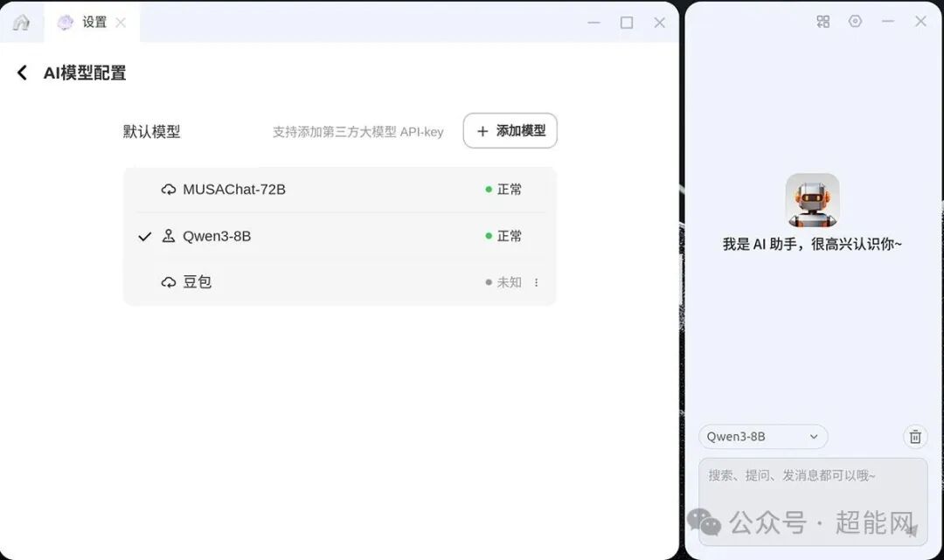This screenshot has width=944, height=560.
Task: Open the assistant settings gear icon
Action: tap(854, 21)
